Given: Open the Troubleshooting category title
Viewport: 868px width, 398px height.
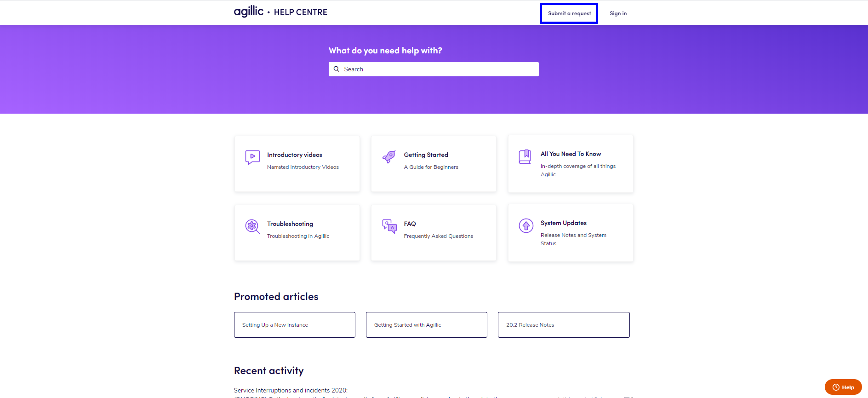Looking at the screenshot, I should click(290, 224).
